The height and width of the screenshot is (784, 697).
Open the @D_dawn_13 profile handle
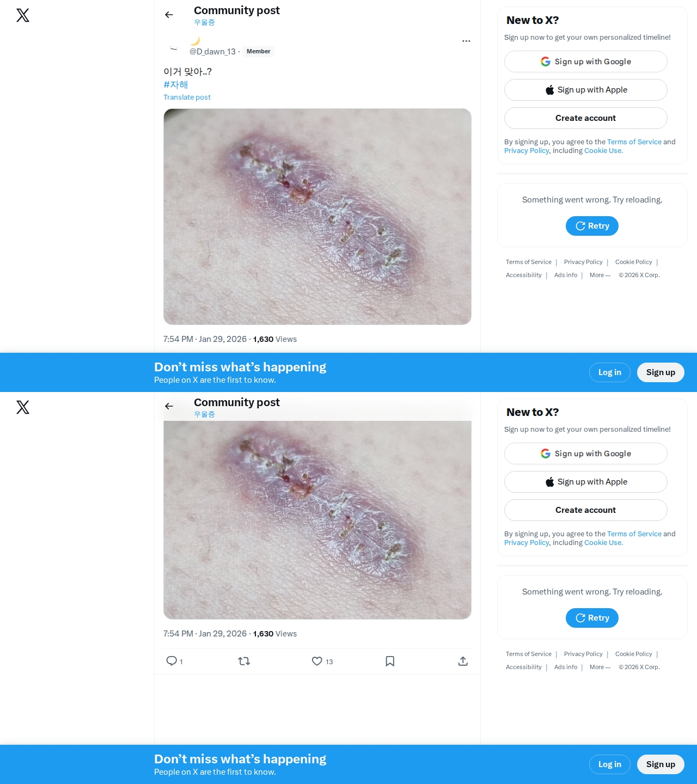[x=212, y=52]
